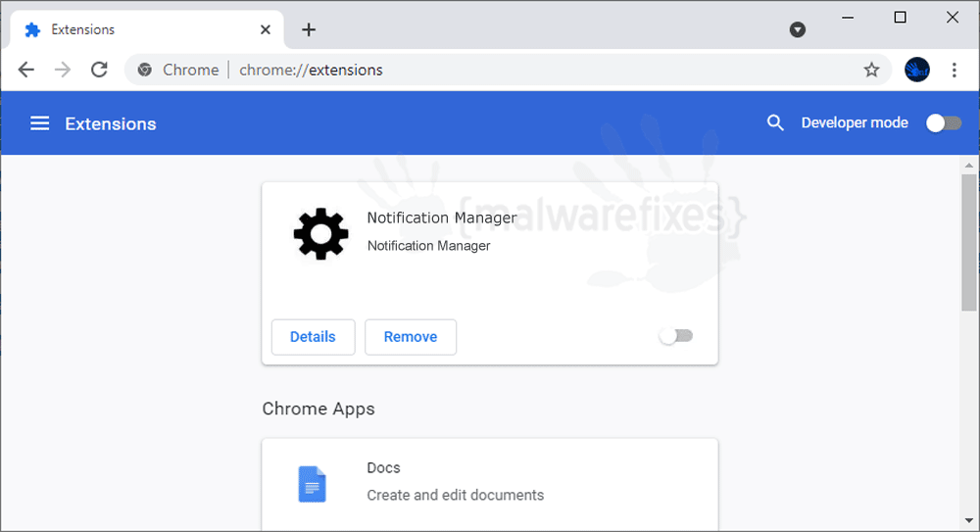This screenshot has height=532, width=980.
Task: Open the tab search dropdown arrow
Action: pos(797,29)
